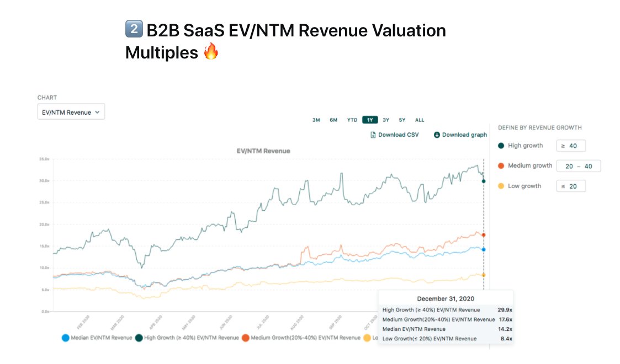Click the CHART label above the dropdown
Image resolution: width=620 pixels, height=364 pixels.
[x=47, y=98]
